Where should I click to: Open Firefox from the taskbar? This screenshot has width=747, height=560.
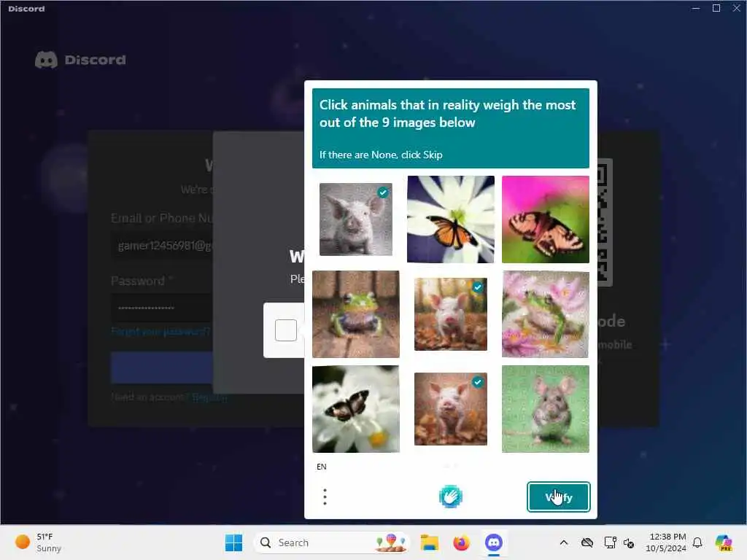461,542
